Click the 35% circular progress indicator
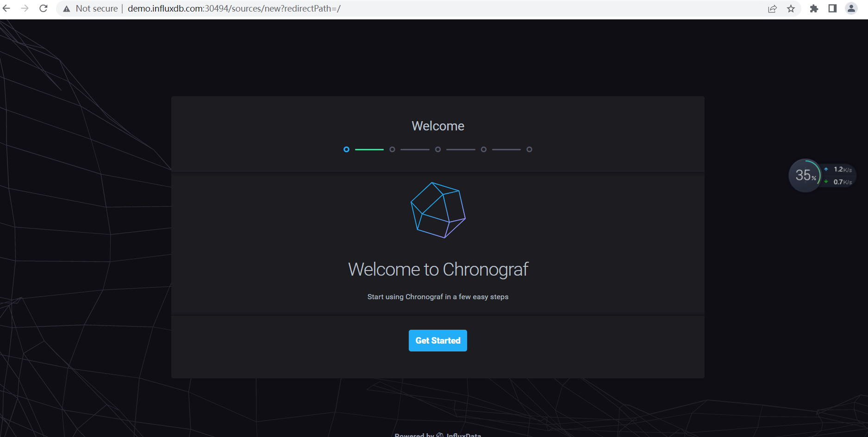868x437 pixels. [x=805, y=175]
